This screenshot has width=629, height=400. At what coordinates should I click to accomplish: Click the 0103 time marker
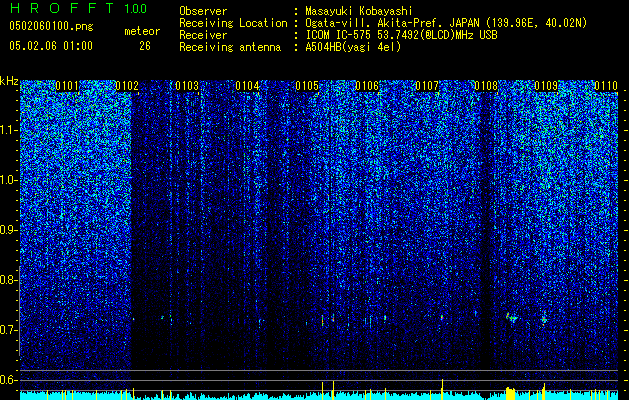point(187,86)
